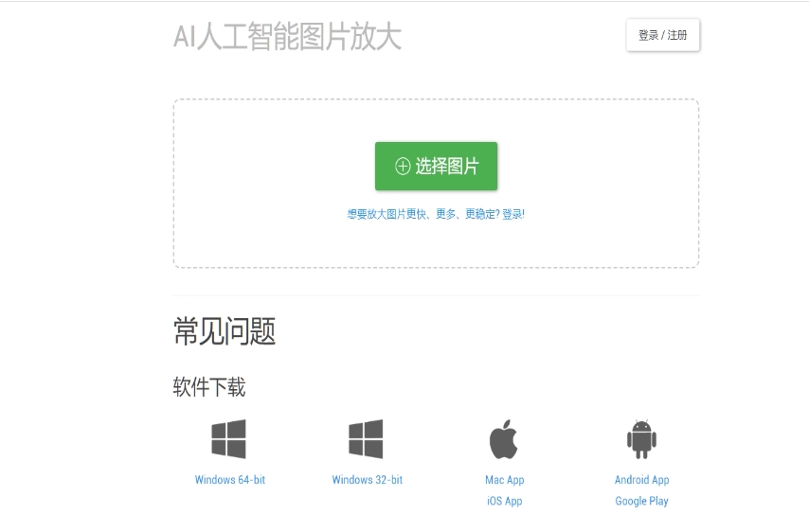The width and height of the screenshot is (809, 532).
Task: Click the 软件下载 subheading
Action: click(209, 386)
